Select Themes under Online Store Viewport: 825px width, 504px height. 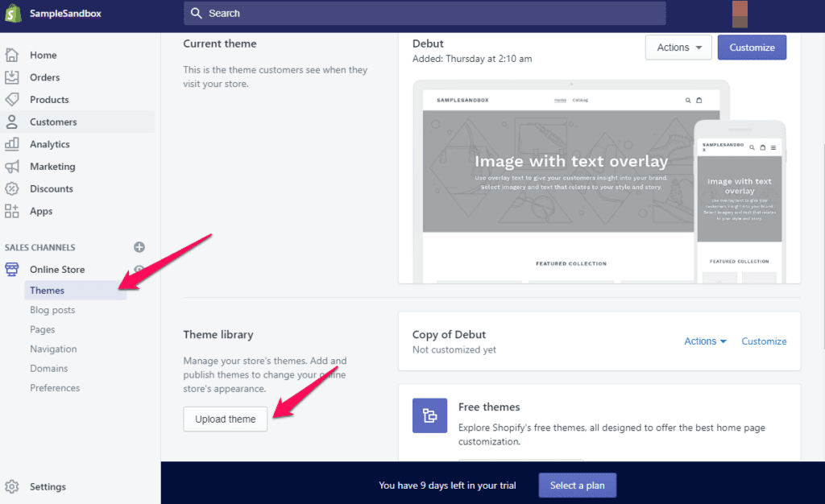click(47, 290)
